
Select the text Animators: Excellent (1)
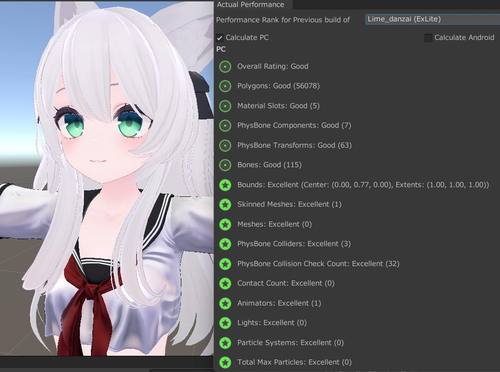click(279, 303)
